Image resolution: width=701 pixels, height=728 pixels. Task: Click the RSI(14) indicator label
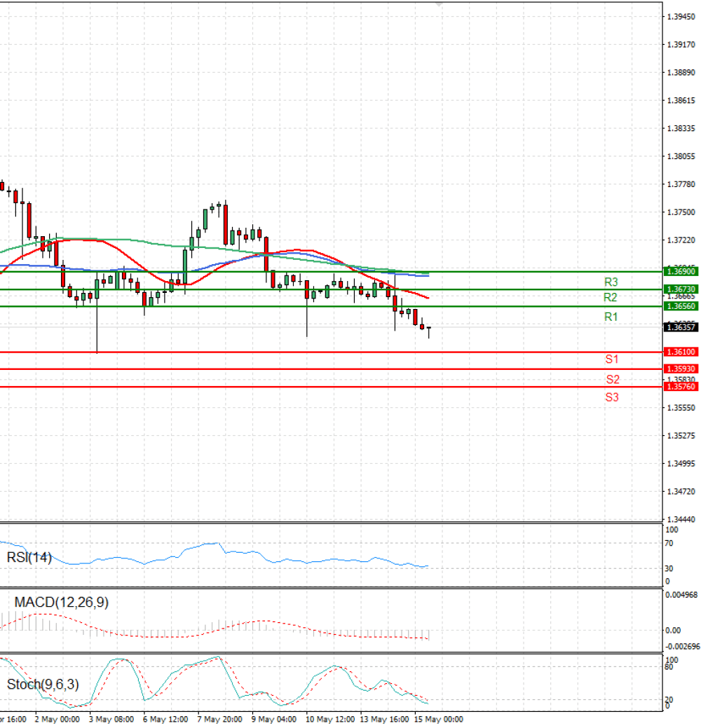(29, 557)
